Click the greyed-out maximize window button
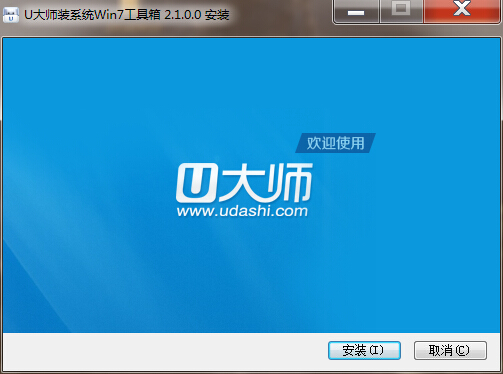503x374 pixels. click(401, 11)
